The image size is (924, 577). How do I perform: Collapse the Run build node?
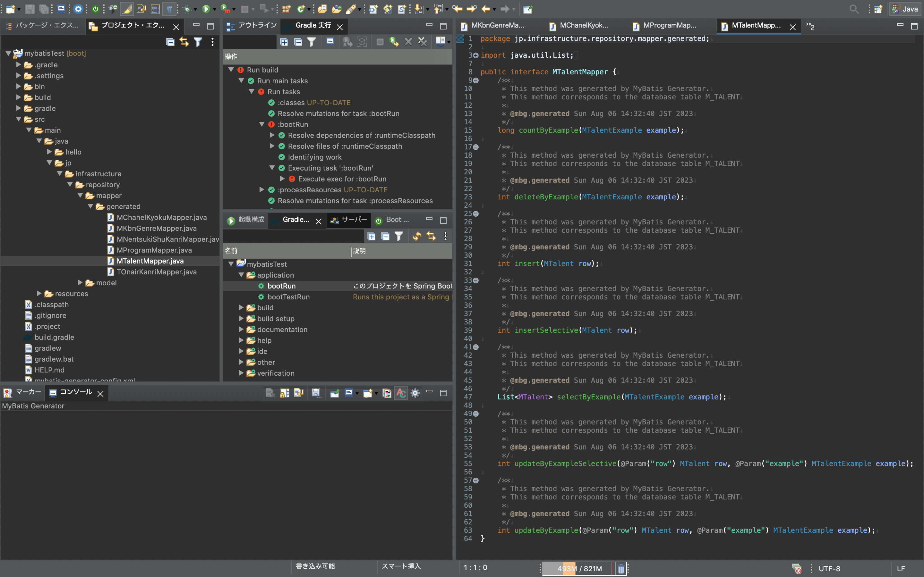point(231,70)
